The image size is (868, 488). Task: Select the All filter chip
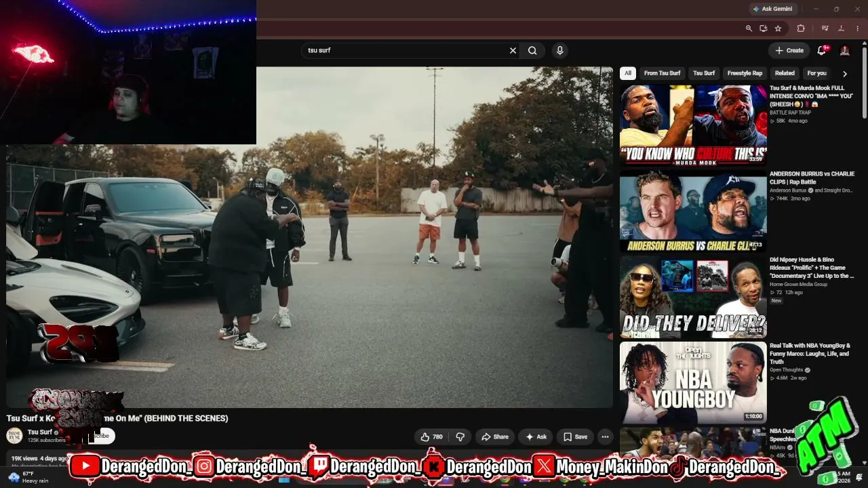(628, 73)
